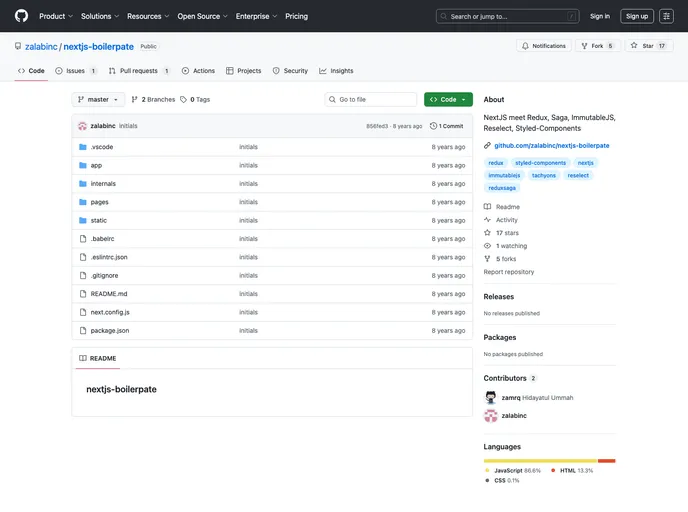Open the Activity link in About
The width and height of the screenshot is (688, 512).
point(501,220)
